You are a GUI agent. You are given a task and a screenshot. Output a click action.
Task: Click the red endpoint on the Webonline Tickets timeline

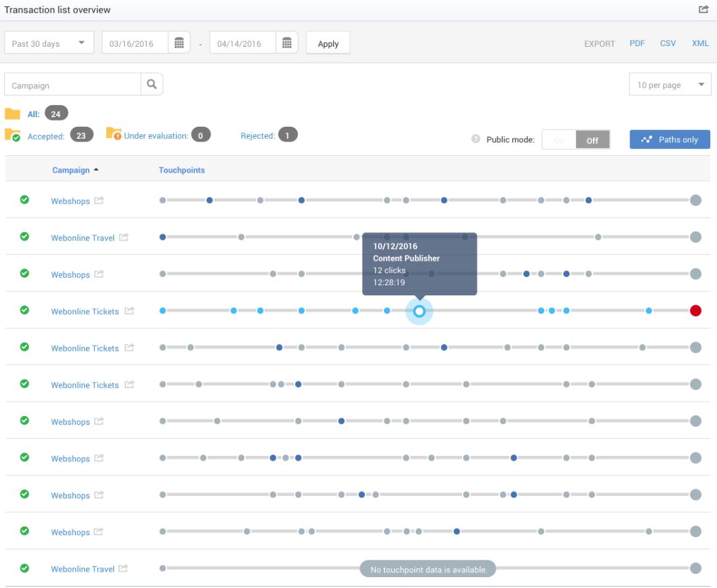[x=695, y=311]
